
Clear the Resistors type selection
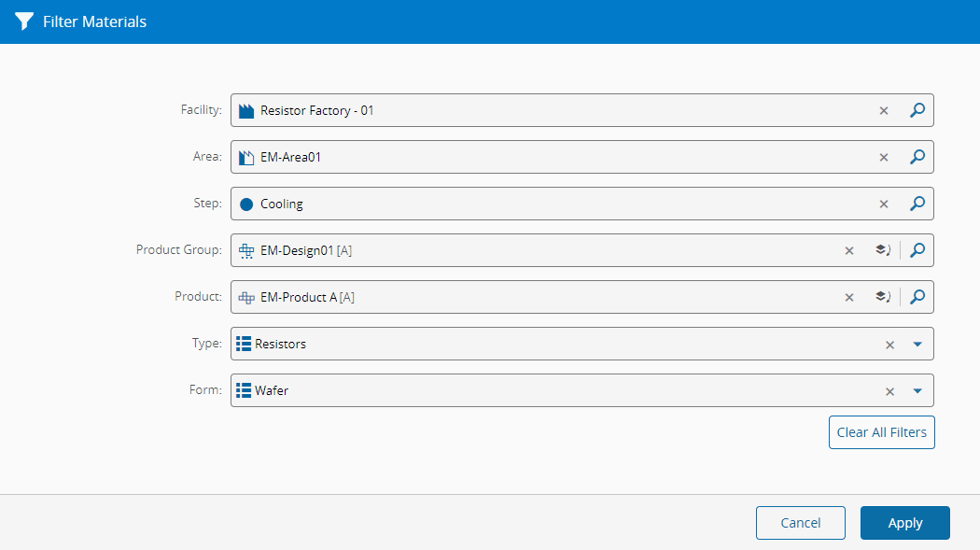[889, 345]
